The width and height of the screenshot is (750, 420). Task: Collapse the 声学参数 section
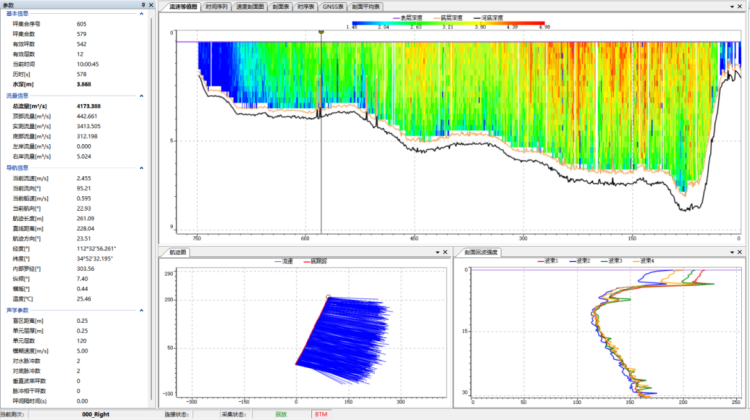click(x=141, y=310)
